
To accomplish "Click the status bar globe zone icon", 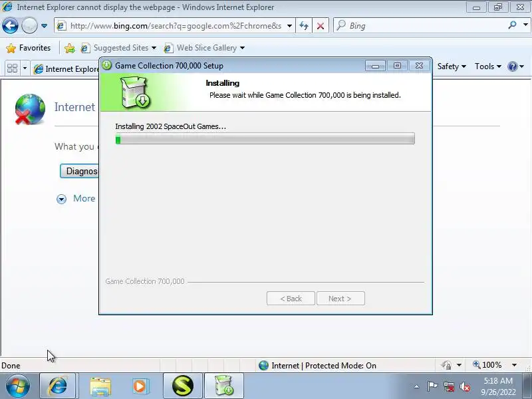I will (x=263, y=365).
